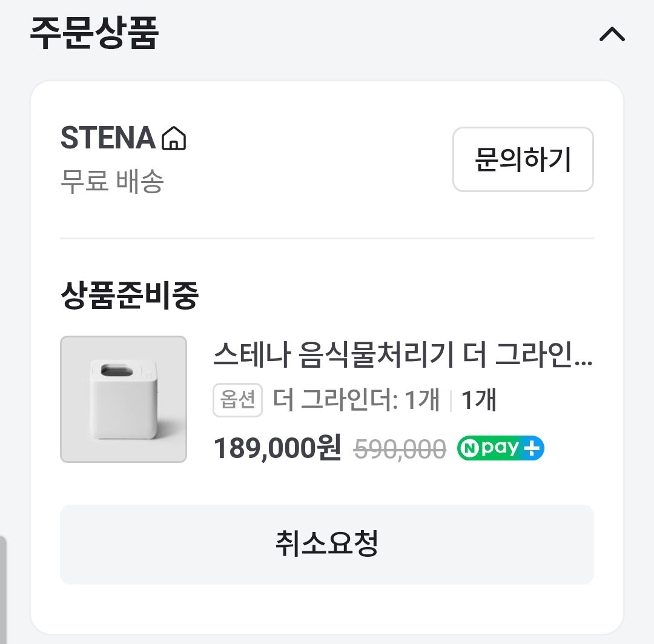The height and width of the screenshot is (644, 654).
Task: Click the green N logo in Npay badge
Action: [469, 449]
